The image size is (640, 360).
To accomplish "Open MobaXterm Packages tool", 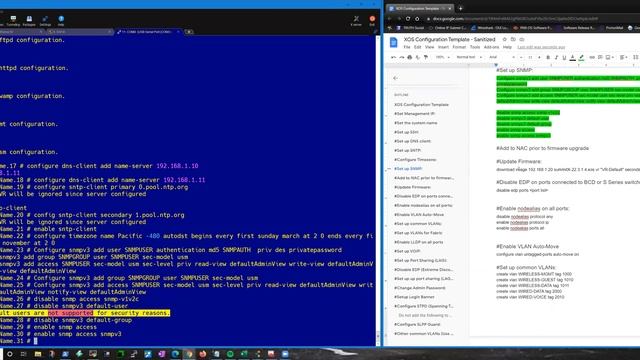I will click(x=29, y=21).
